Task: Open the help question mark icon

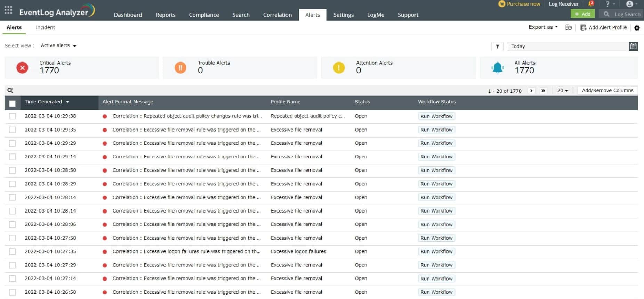Action: tap(607, 4)
